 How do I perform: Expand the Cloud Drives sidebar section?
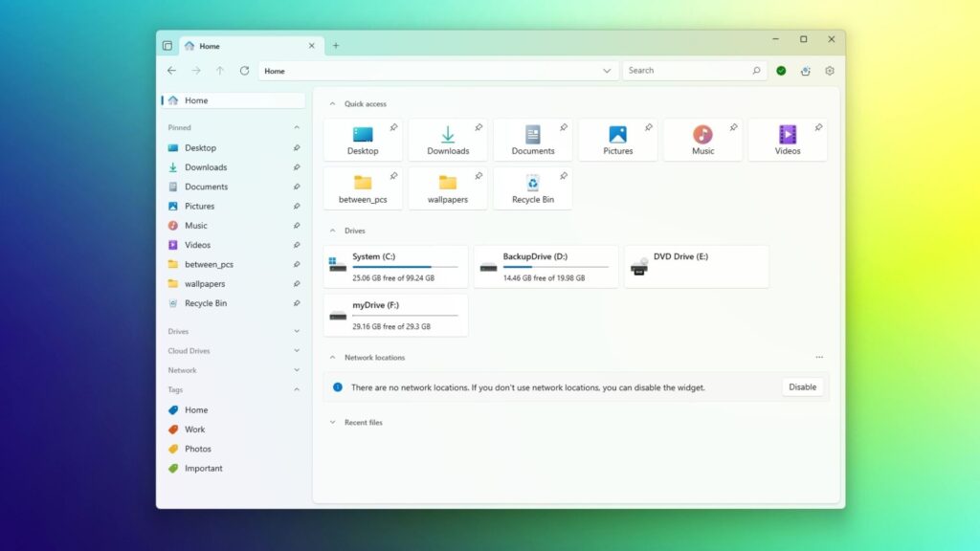(297, 351)
